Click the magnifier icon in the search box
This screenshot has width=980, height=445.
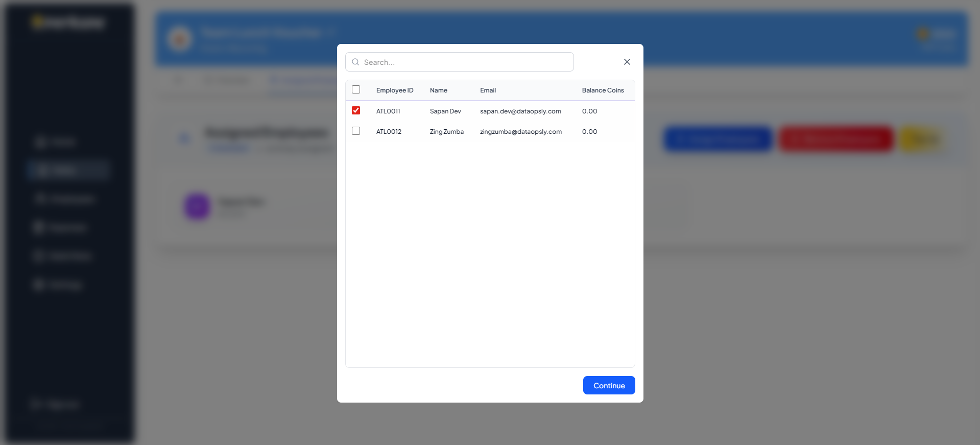(x=355, y=62)
